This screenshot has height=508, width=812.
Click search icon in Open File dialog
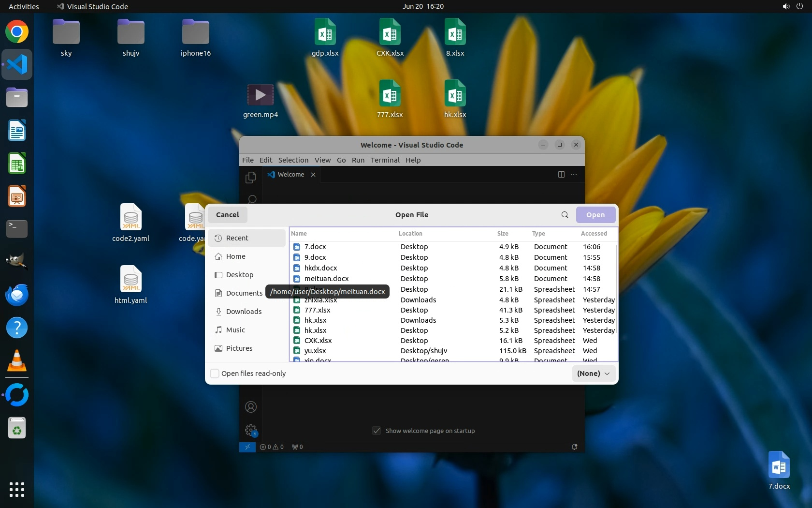565,215
